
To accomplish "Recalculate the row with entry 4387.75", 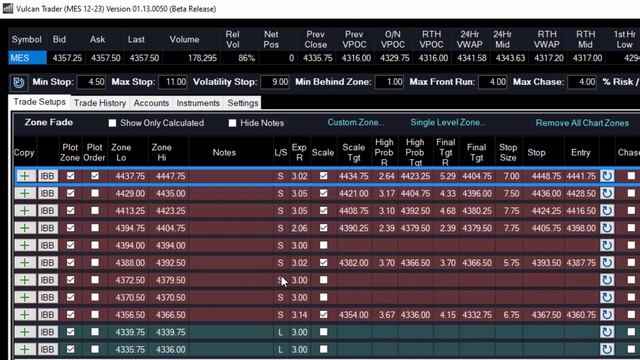I will [607, 262].
